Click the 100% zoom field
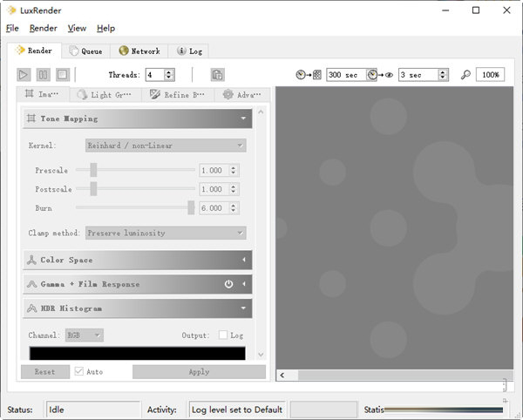 tap(490, 75)
